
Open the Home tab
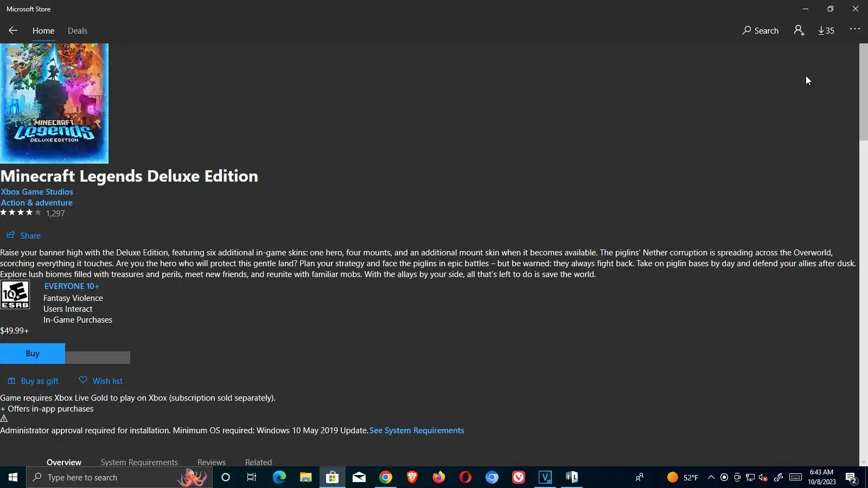43,31
